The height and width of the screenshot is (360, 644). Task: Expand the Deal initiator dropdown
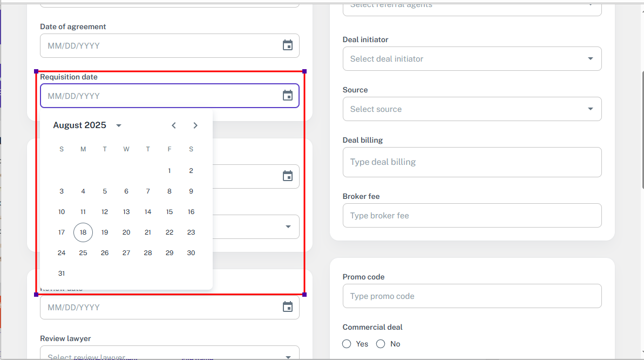point(590,58)
